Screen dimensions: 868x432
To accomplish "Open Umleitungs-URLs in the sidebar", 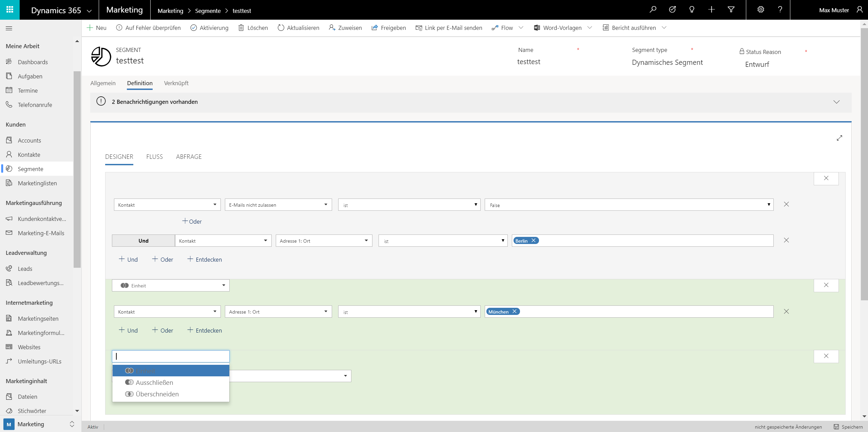I will 39,361.
